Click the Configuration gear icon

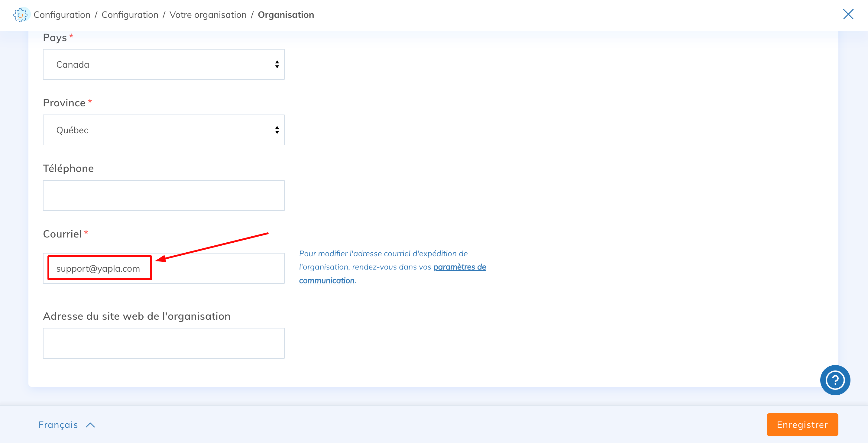coord(20,15)
